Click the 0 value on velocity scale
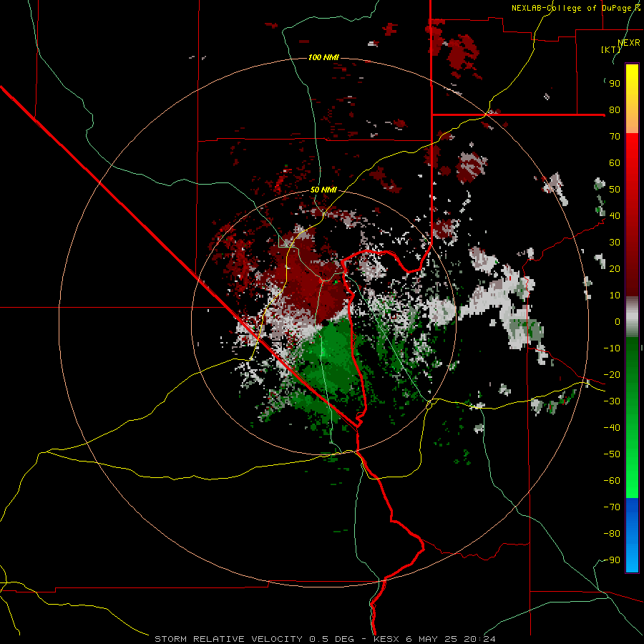Image resolution: width=644 pixels, height=644 pixels. coord(618,321)
